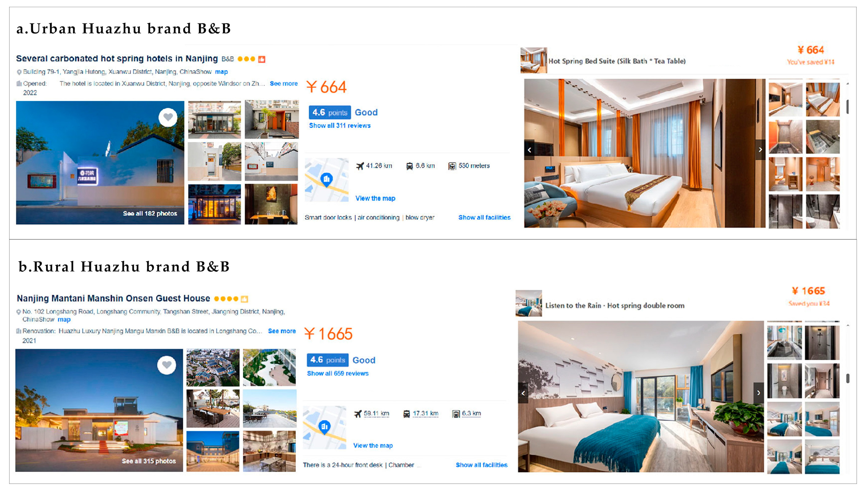Click the airplane icon showing 59.11 km
The height and width of the screenshot is (497, 868).
point(358,414)
